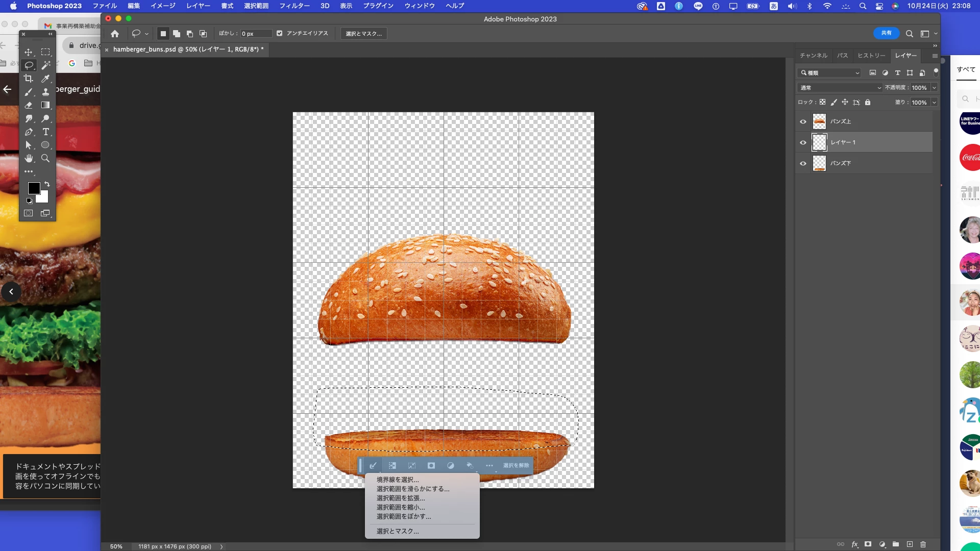Click the 選択を解除 button
This screenshot has width=980, height=551.
[x=516, y=465]
